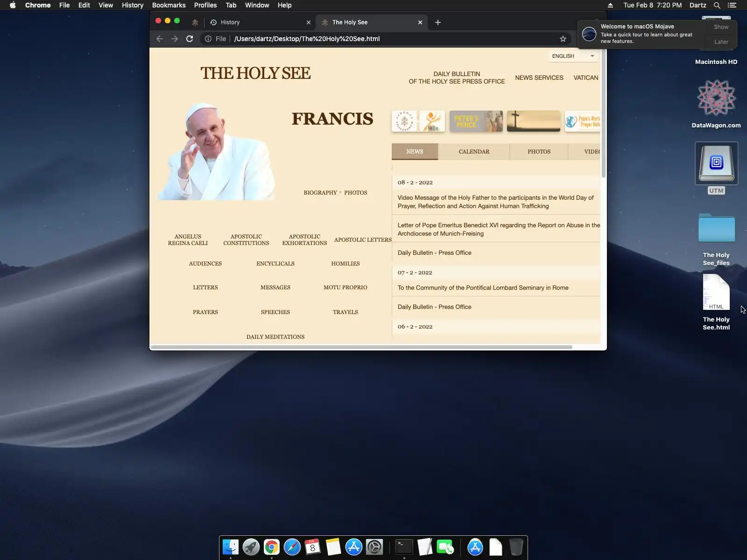The width and height of the screenshot is (747, 560).
Task: Open the TRAVELS link
Action: pyautogui.click(x=345, y=312)
